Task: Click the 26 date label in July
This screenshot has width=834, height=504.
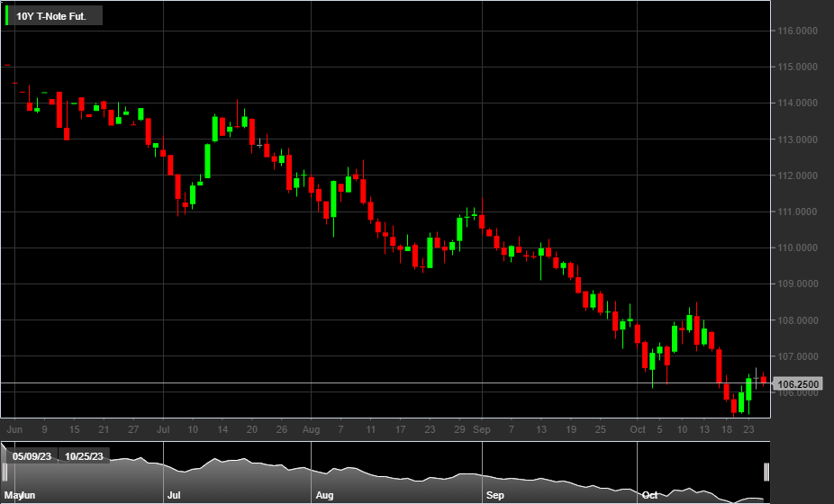Action: pos(281,429)
